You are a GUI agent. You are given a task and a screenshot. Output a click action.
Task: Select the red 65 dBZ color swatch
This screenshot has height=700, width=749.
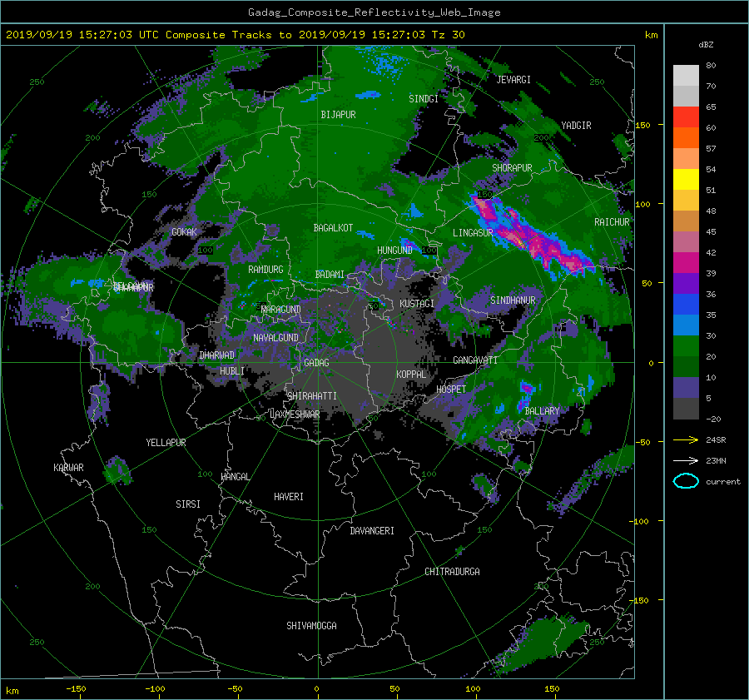click(x=686, y=117)
